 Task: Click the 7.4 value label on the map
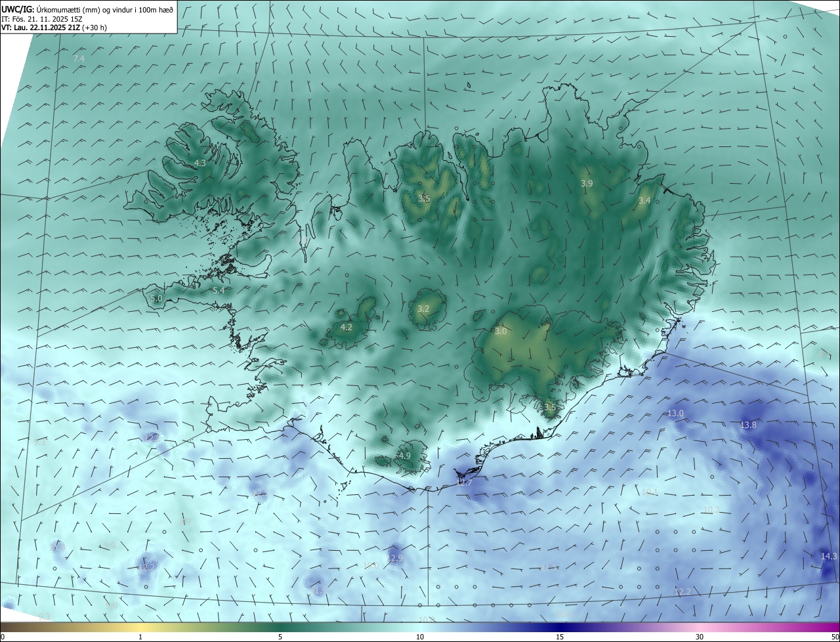click(79, 59)
